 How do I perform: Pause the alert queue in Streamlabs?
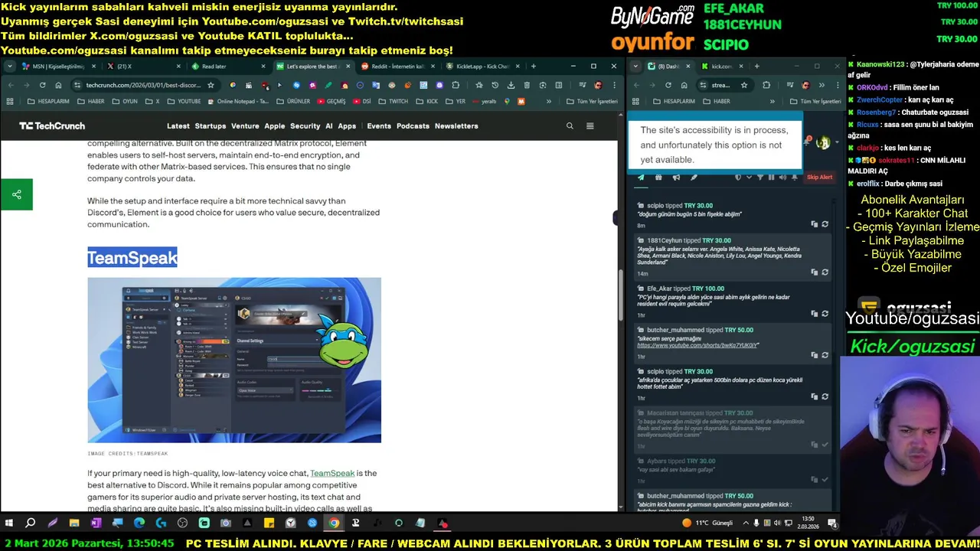[x=771, y=178]
